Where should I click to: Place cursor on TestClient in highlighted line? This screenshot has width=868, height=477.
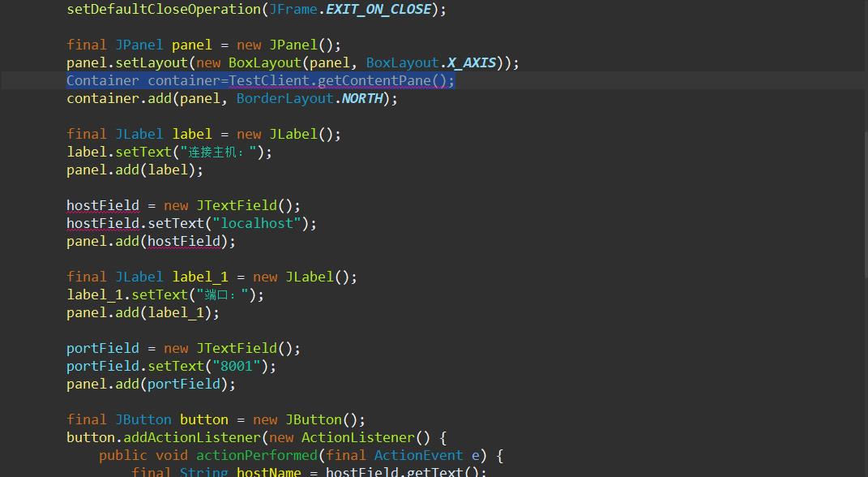click(x=269, y=81)
